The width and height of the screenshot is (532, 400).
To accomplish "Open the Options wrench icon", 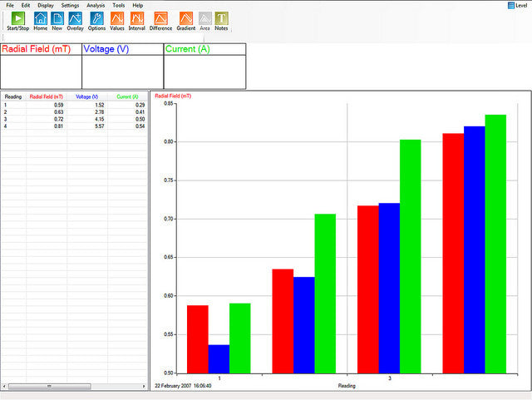I will tap(96, 20).
